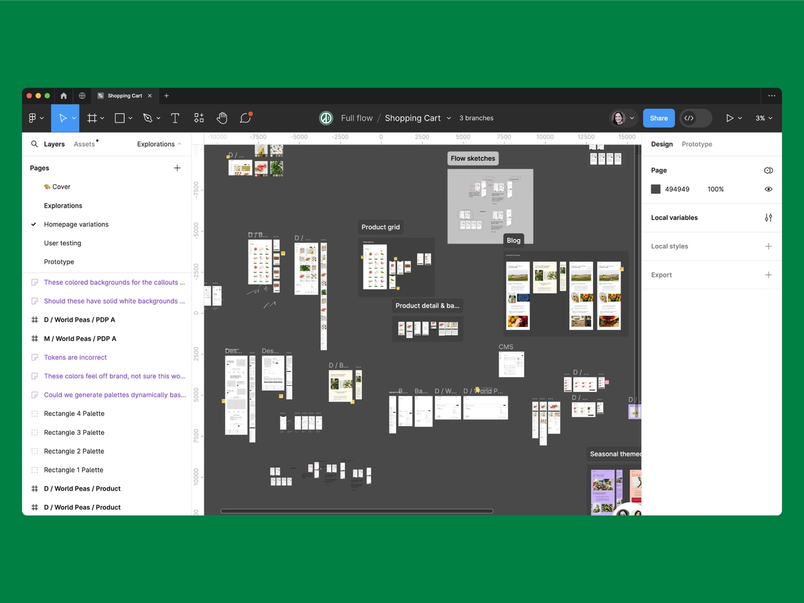
Task: Toggle the eye icon next to Page heading
Action: point(769,170)
